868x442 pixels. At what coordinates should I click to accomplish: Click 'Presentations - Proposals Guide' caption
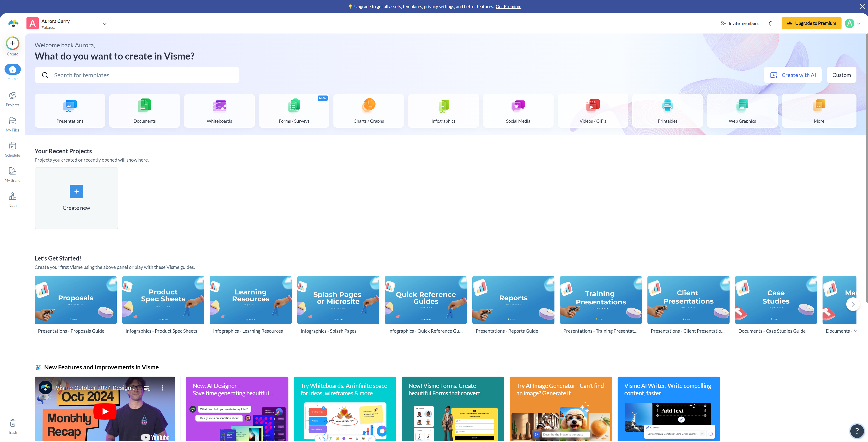[71, 331]
